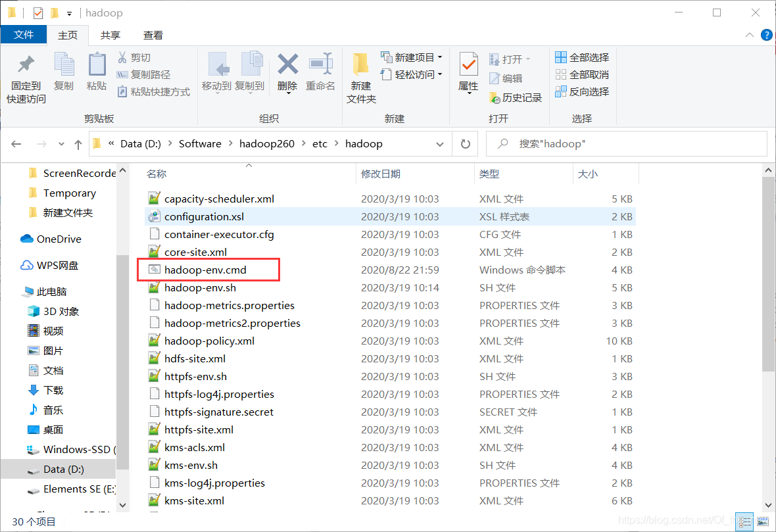
Task: Open the Home ribbon tab
Action: pos(68,35)
